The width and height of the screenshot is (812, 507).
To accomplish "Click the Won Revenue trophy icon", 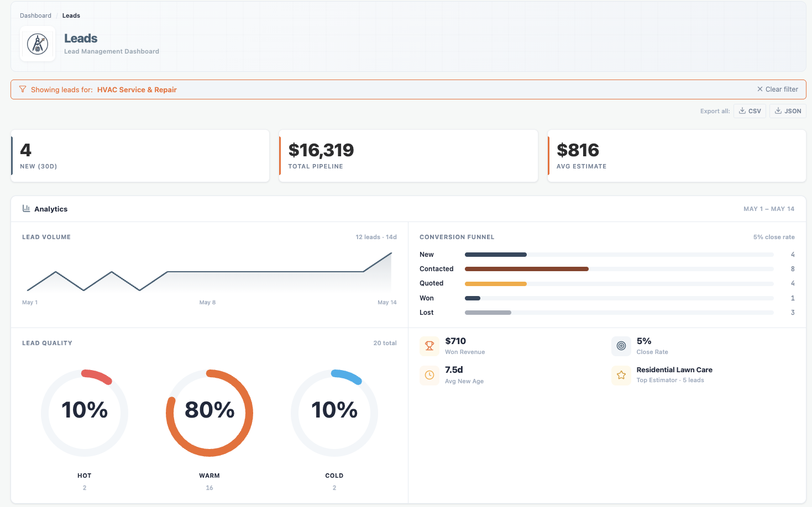I will (429, 346).
